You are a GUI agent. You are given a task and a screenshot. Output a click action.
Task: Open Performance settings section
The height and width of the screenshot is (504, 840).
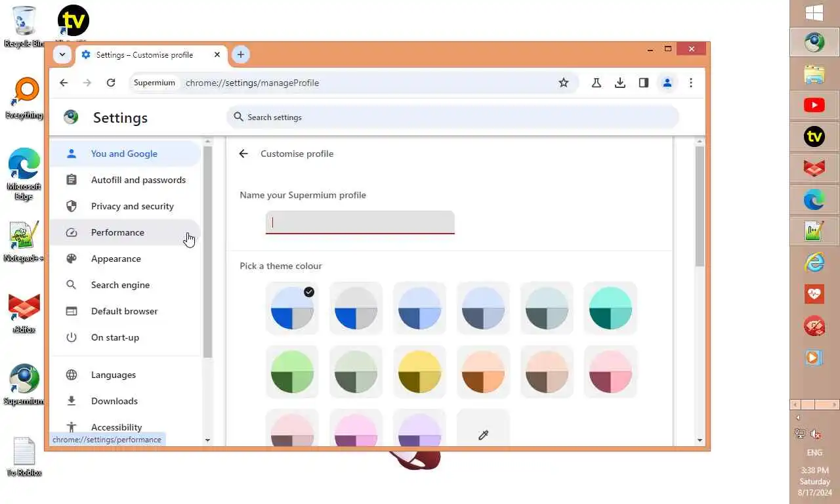click(x=125, y=232)
